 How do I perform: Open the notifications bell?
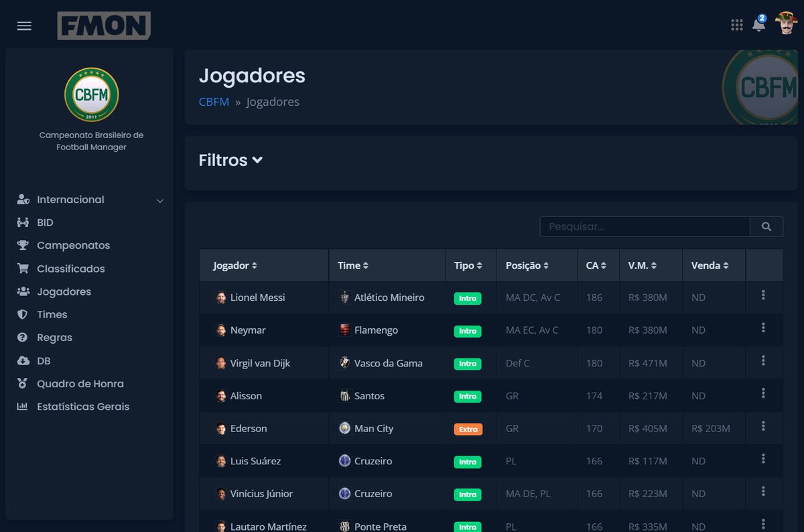[x=759, y=24]
